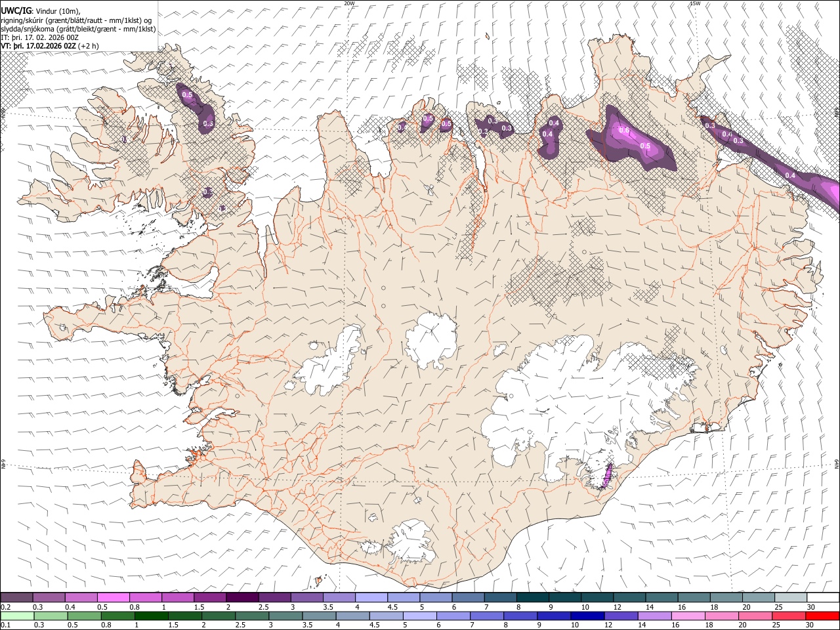
Task: Pick the 25 coral-red swatch in rain legend
Action: click(x=788, y=616)
